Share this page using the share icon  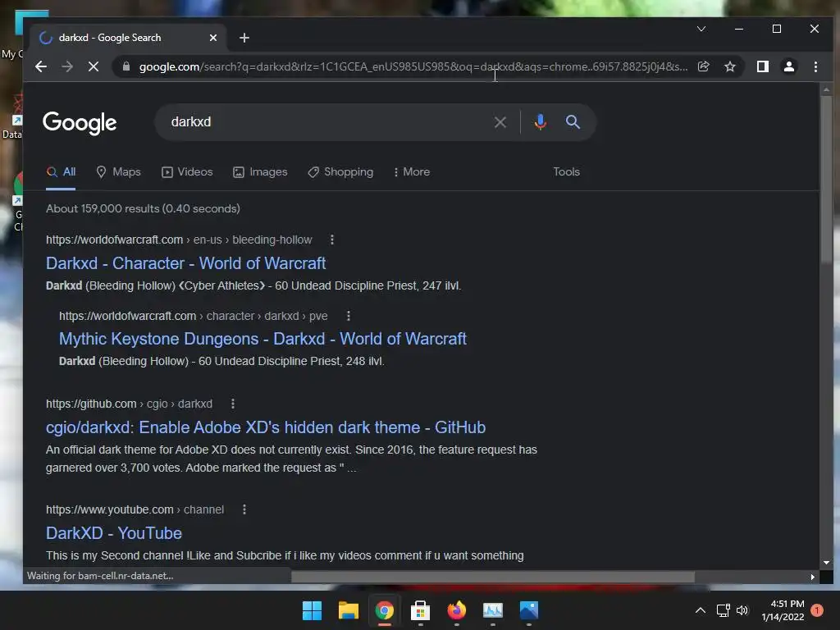[x=703, y=66]
